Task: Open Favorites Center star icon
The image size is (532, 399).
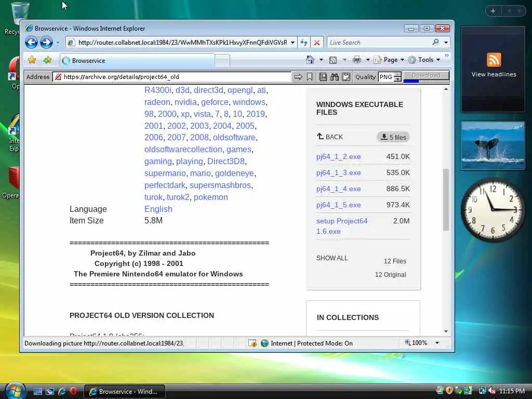Action: [32, 60]
